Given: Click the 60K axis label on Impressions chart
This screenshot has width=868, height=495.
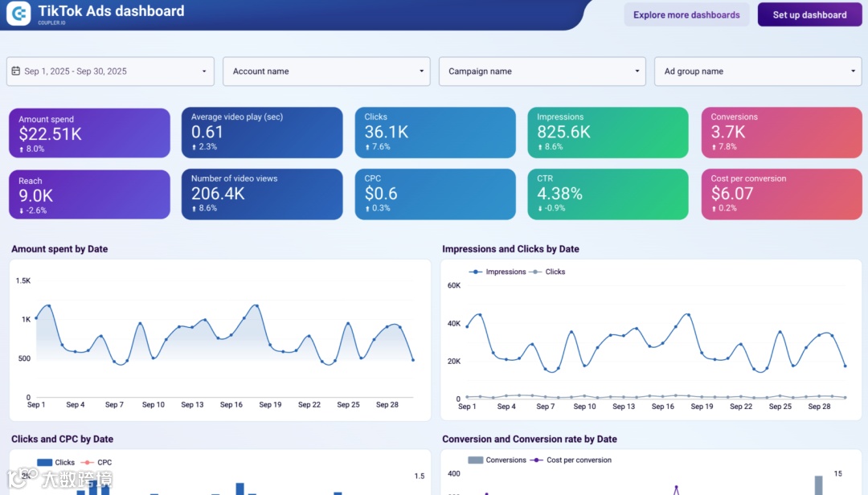Looking at the screenshot, I should [x=454, y=285].
